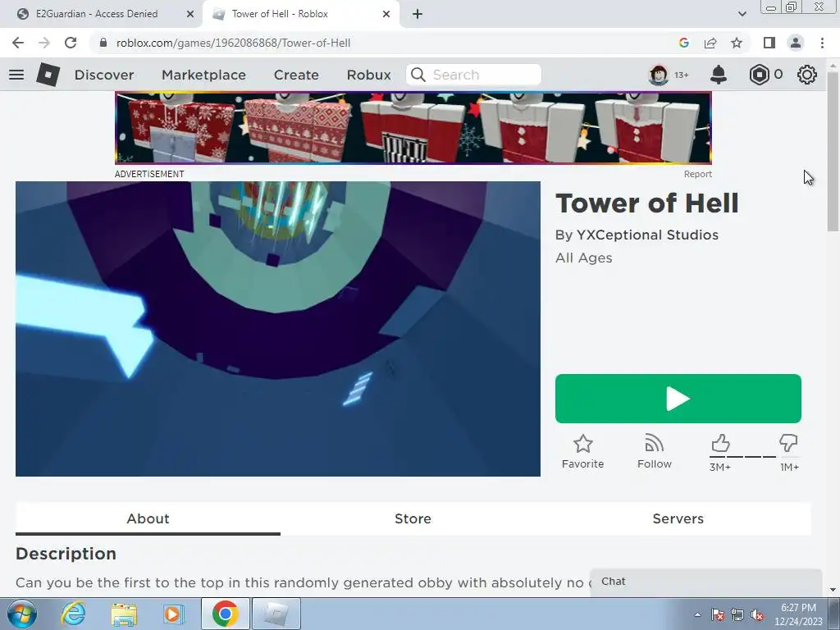Start Tower of Hell with play button
The height and width of the screenshot is (630, 840).
[x=678, y=399]
